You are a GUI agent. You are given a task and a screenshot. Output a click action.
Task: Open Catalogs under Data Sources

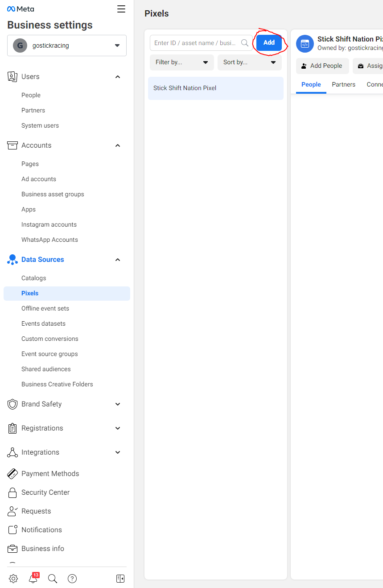[33, 278]
